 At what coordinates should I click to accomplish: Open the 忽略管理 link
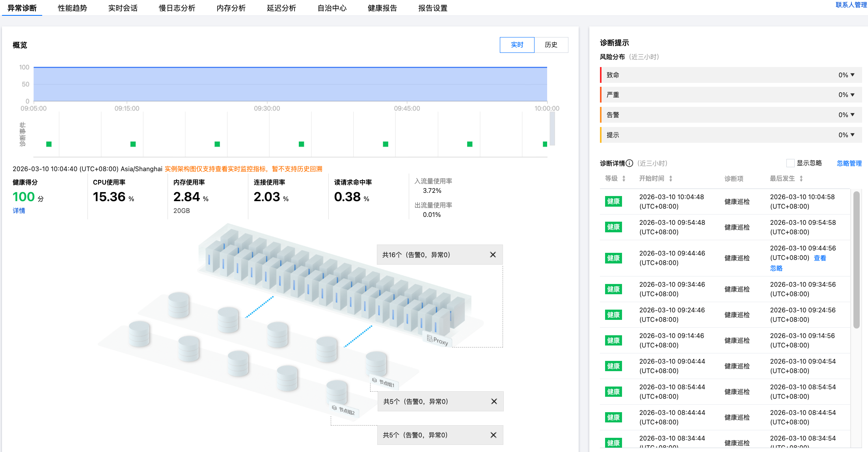pyautogui.click(x=849, y=163)
